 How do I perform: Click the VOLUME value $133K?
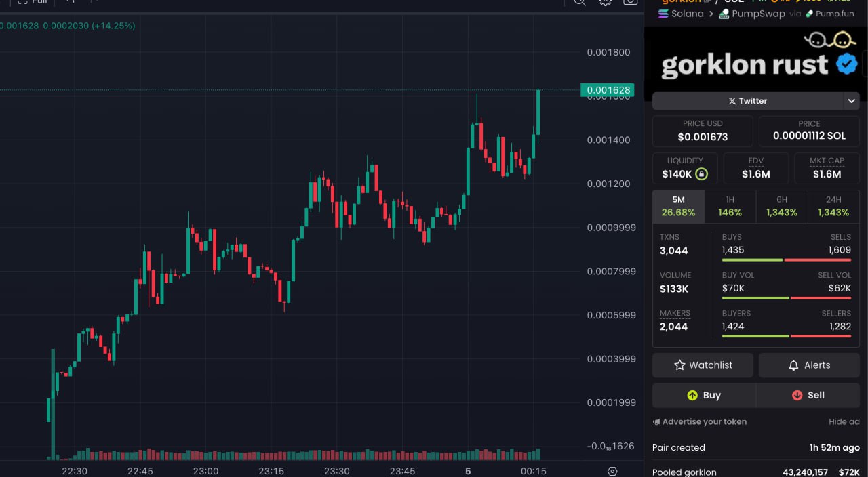click(674, 289)
